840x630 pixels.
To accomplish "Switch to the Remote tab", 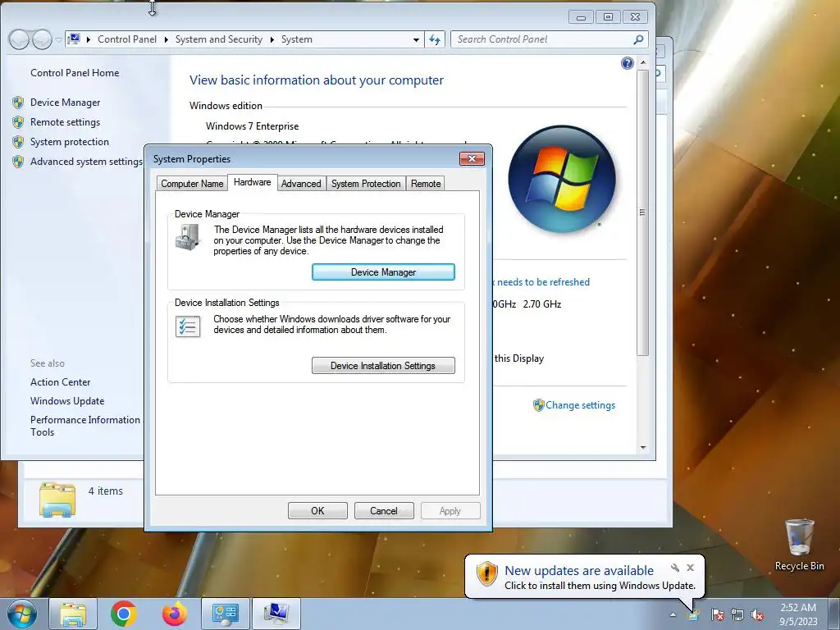I will 426,184.
